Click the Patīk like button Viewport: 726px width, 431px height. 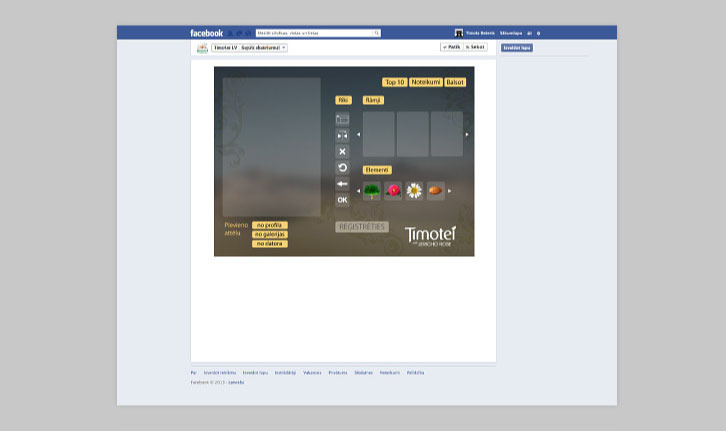click(x=451, y=47)
